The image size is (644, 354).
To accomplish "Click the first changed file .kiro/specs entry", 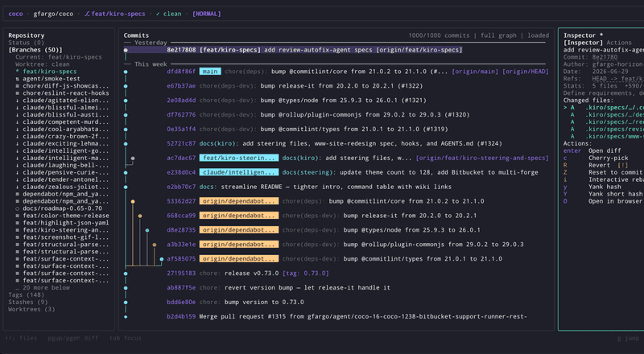I will pos(604,107).
